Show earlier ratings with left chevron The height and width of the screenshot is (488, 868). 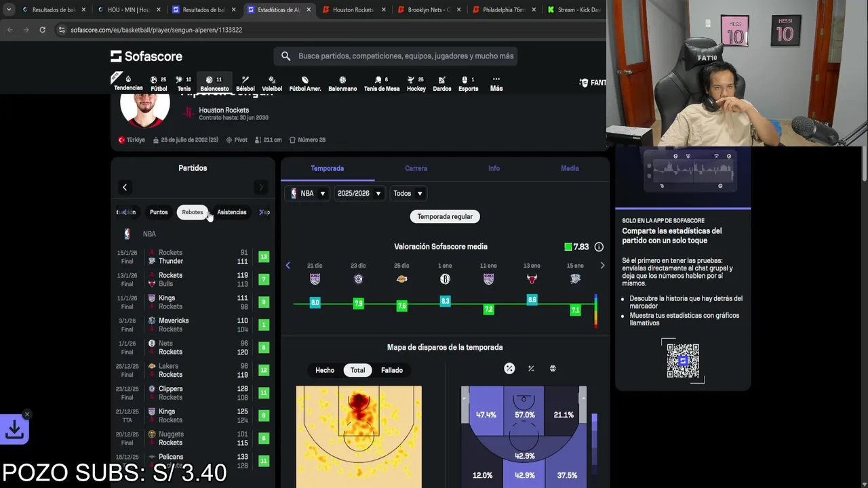pyautogui.click(x=288, y=266)
